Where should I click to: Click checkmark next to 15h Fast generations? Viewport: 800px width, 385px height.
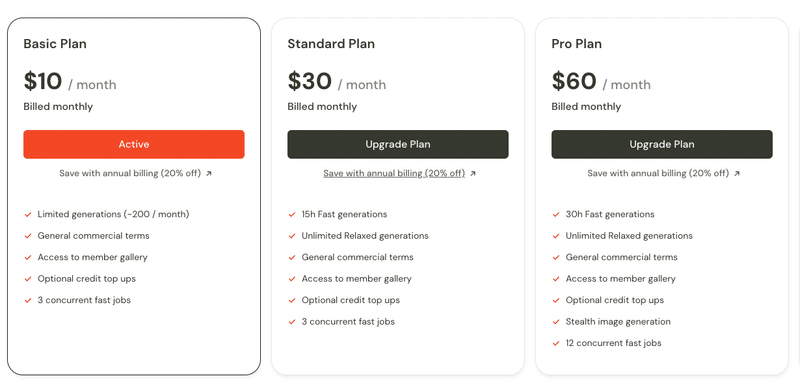(292, 215)
